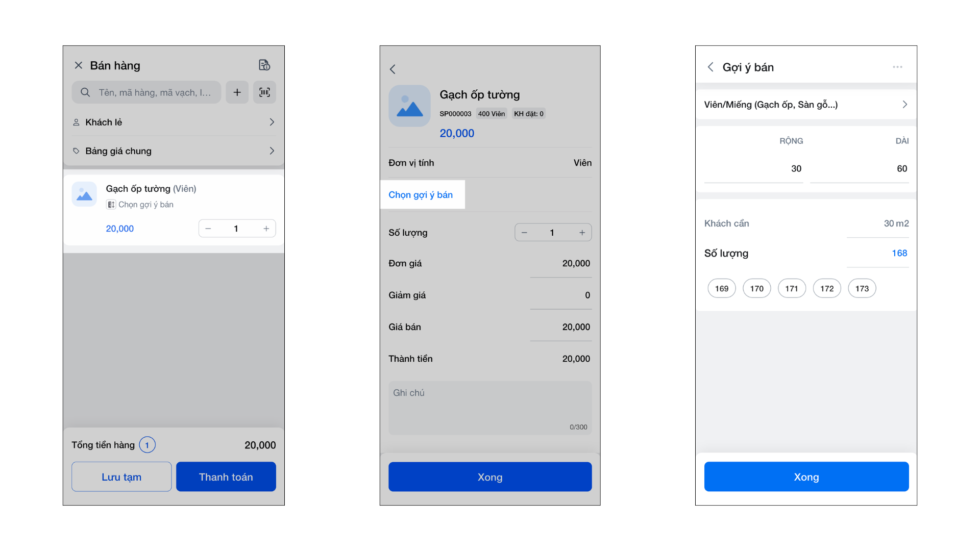Go back from Gợi ý bán screen
This screenshot has height=551, width=980.
710,67
